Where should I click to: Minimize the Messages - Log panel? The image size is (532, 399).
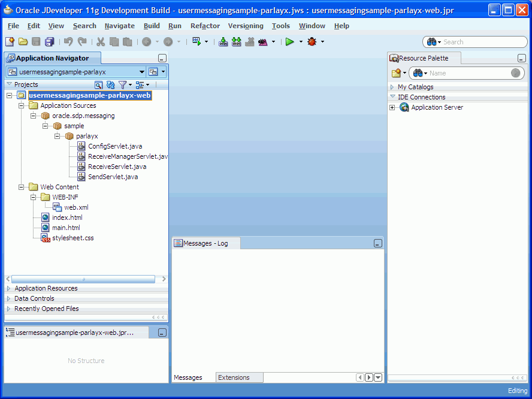pyautogui.click(x=378, y=243)
